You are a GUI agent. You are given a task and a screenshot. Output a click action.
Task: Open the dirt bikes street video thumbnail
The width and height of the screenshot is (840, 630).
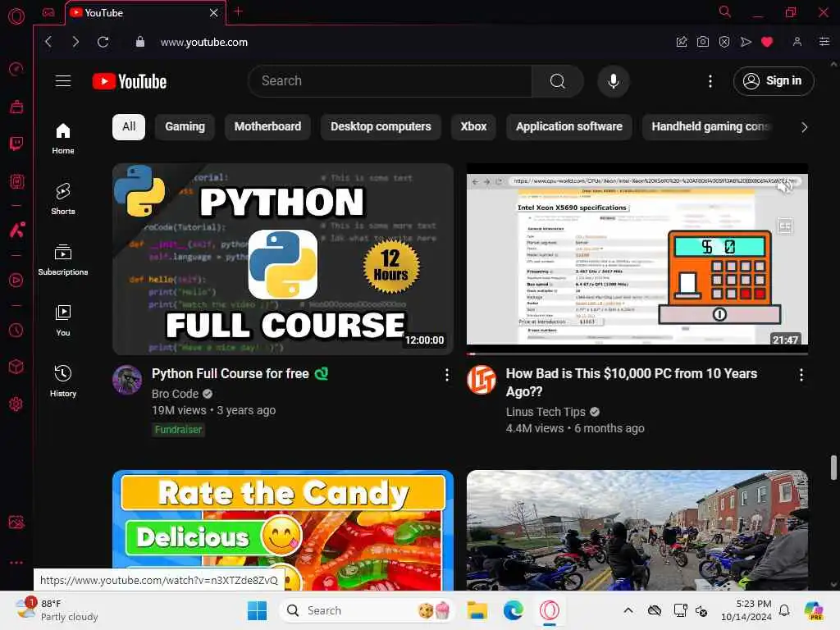coord(637,531)
